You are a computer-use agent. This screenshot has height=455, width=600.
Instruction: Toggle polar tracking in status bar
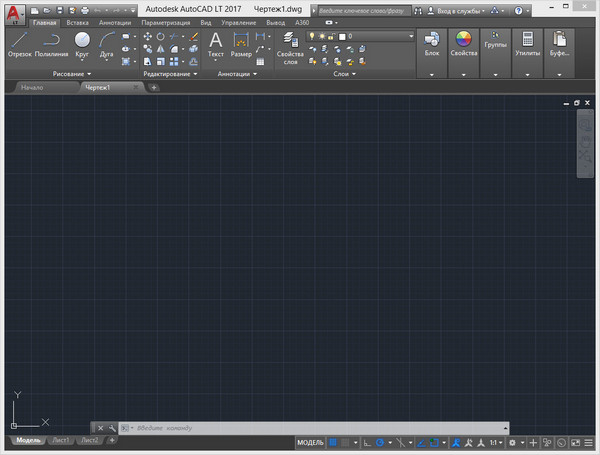[x=380, y=443]
